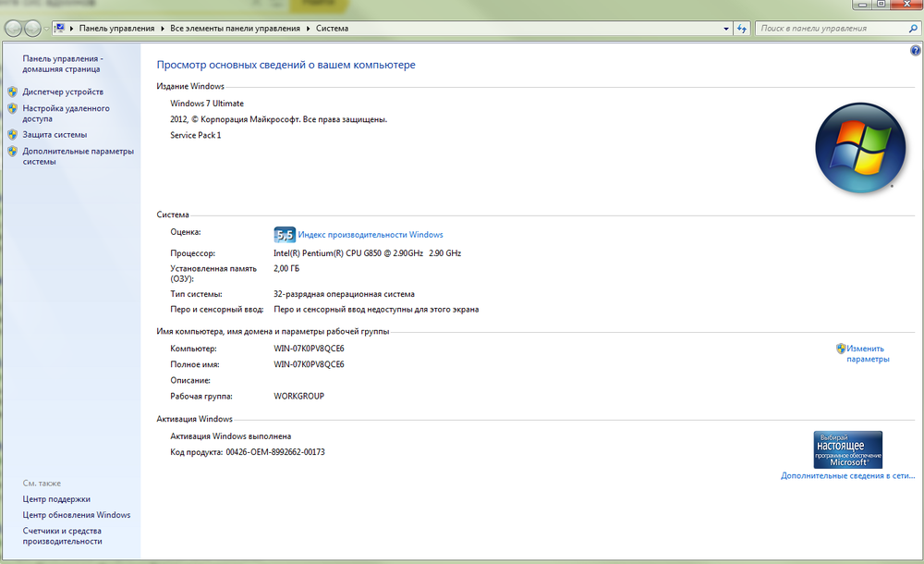Open help with the blue question mark icon
The width and height of the screenshot is (924, 564).
[915, 51]
